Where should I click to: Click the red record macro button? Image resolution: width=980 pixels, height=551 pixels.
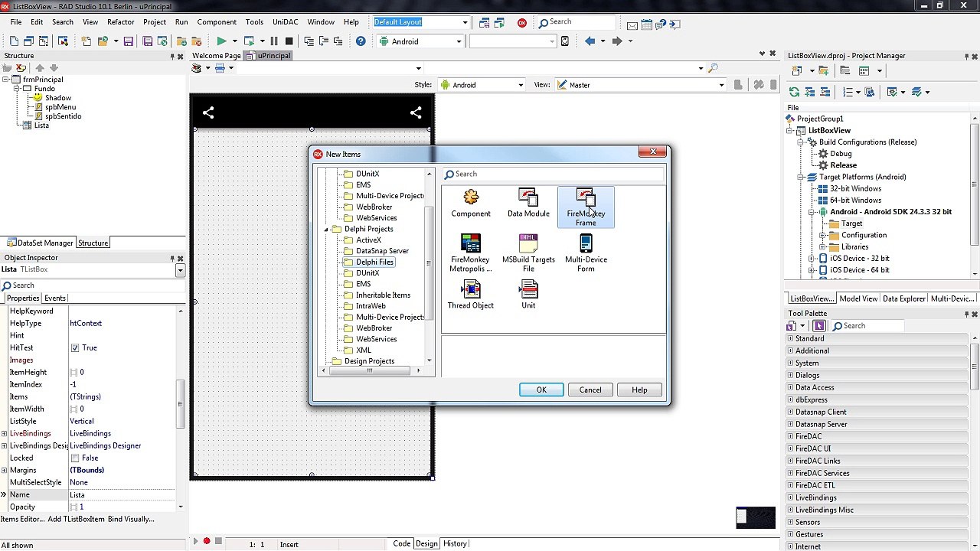207,542
